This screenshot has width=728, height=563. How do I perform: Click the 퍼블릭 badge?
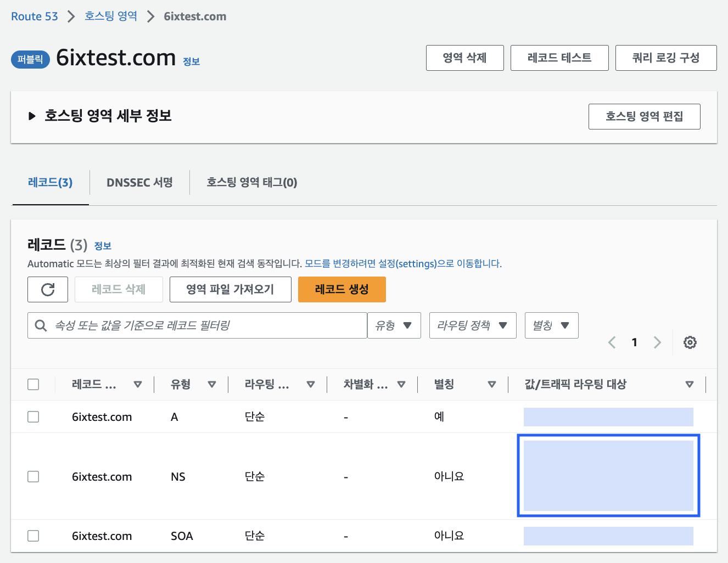(x=30, y=59)
